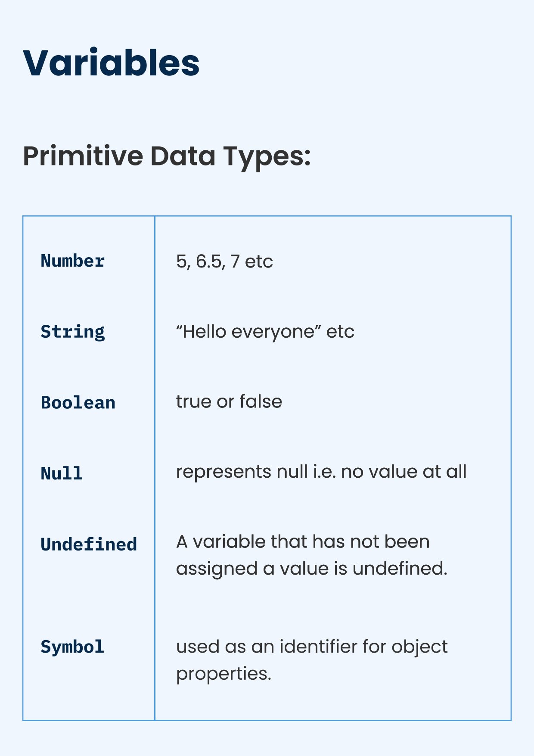
Task: Click the number 5 in the Number examples
Action: pyautogui.click(x=181, y=261)
